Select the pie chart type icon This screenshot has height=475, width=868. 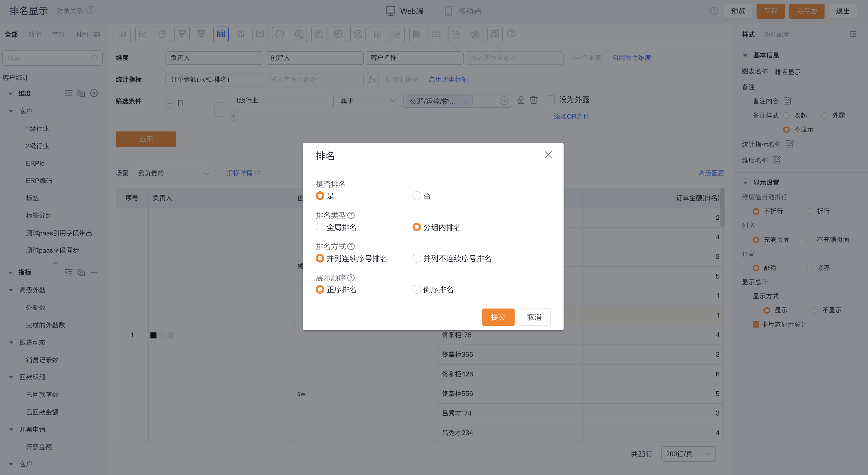(x=162, y=34)
